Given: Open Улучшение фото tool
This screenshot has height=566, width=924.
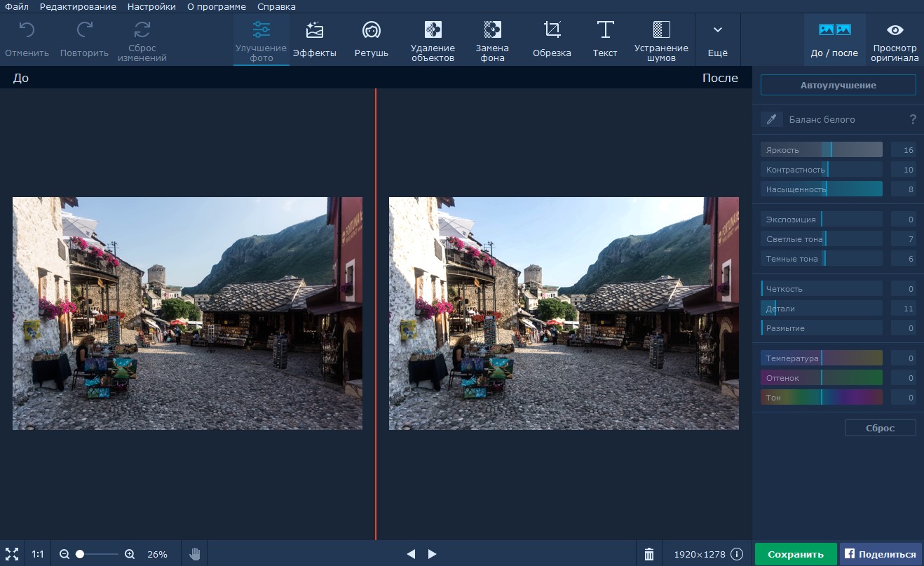Looking at the screenshot, I should pos(261,41).
